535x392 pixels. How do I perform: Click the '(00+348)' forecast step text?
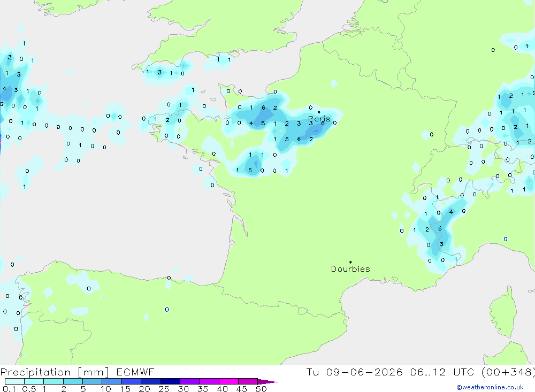508,372
